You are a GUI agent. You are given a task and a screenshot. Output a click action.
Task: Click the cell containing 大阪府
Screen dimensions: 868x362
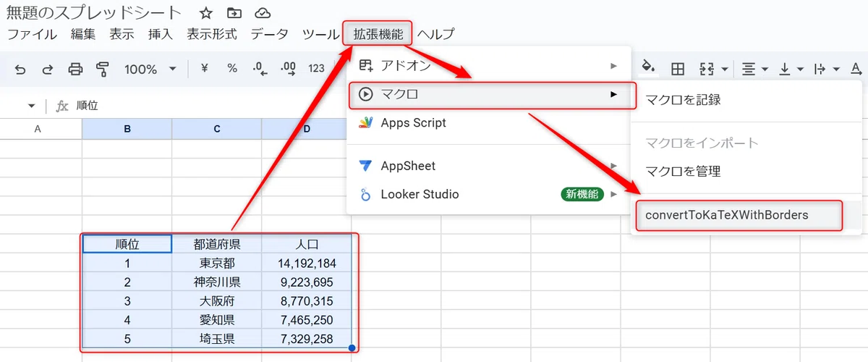click(217, 301)
